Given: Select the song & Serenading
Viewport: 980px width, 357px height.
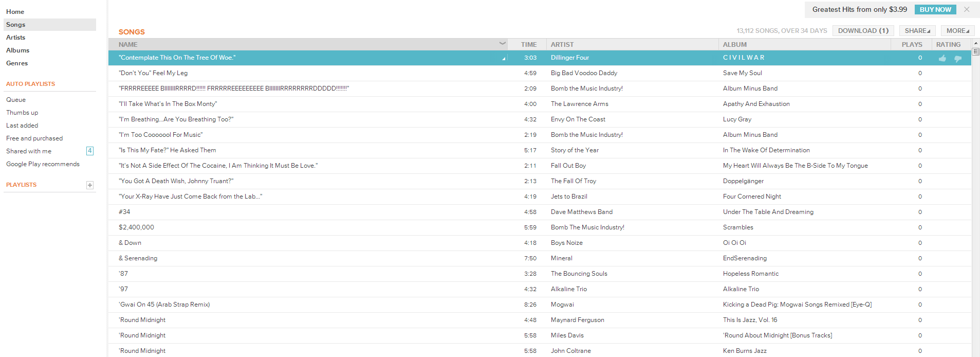Looking at the screenshot, I should click(138, 258).
